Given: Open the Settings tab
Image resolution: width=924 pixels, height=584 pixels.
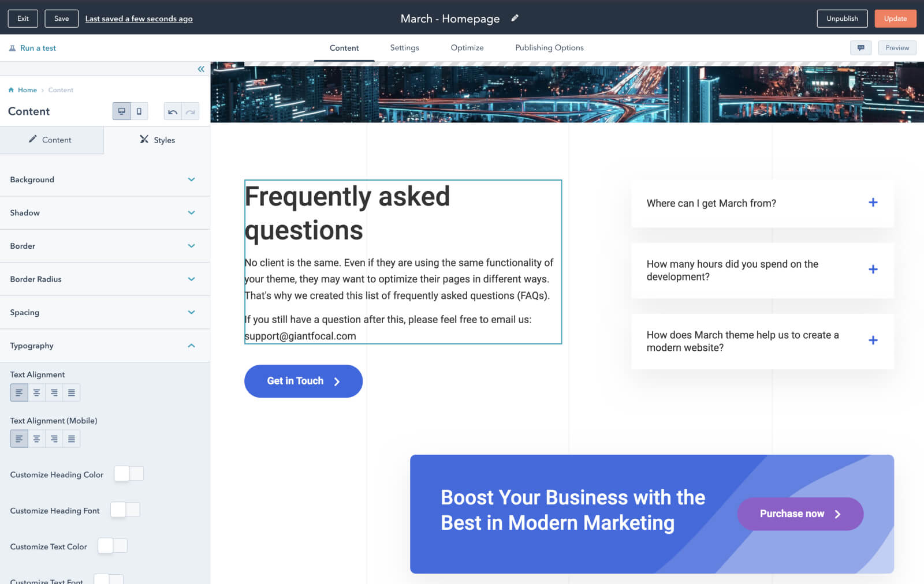Looking at the screenshot, I should click(404, 48).
